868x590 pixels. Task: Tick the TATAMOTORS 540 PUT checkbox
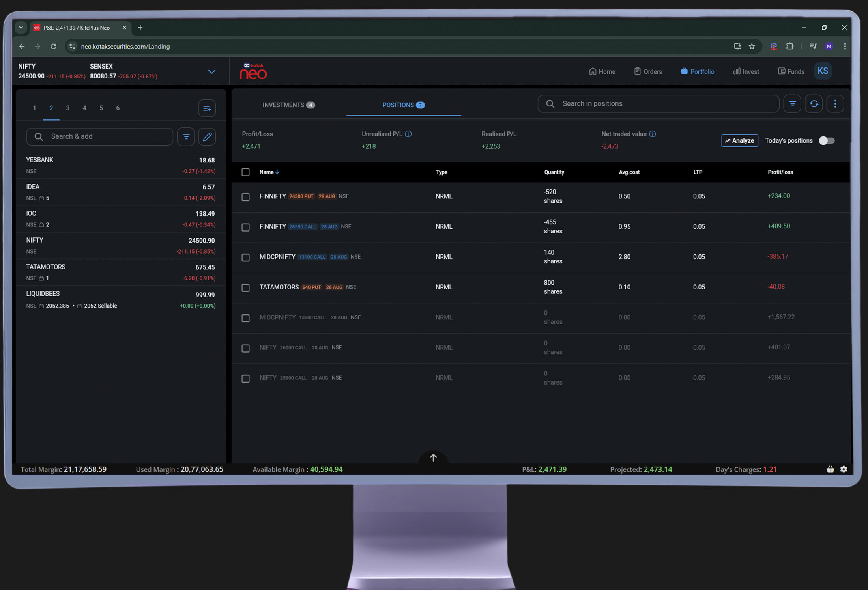point(245,288)
